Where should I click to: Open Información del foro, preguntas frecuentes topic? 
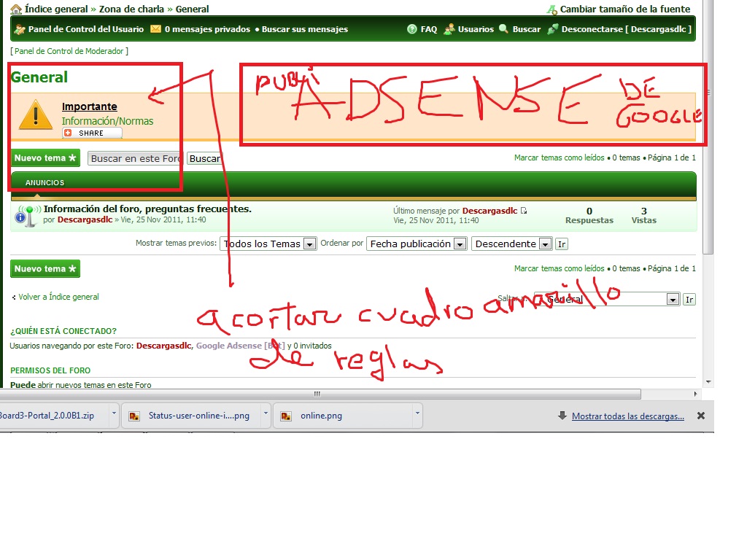click(x=147, y=209)
